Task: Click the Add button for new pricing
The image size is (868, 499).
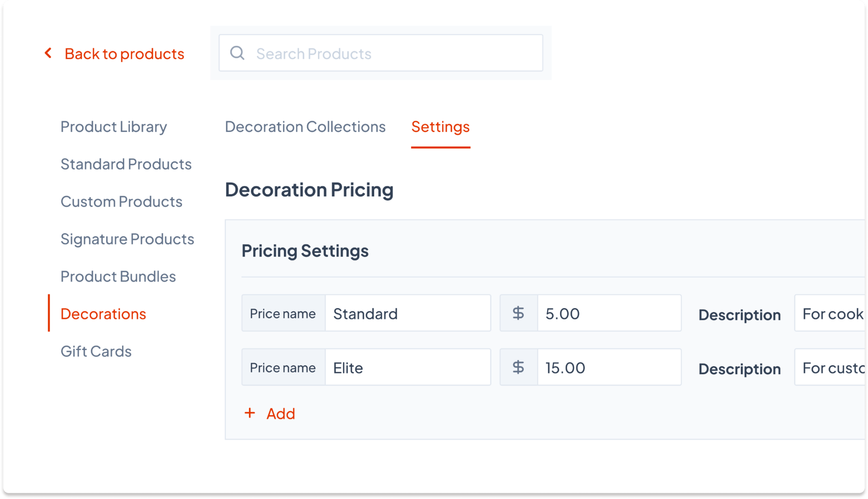Action: pyautogui.click(x=270, y=413)
